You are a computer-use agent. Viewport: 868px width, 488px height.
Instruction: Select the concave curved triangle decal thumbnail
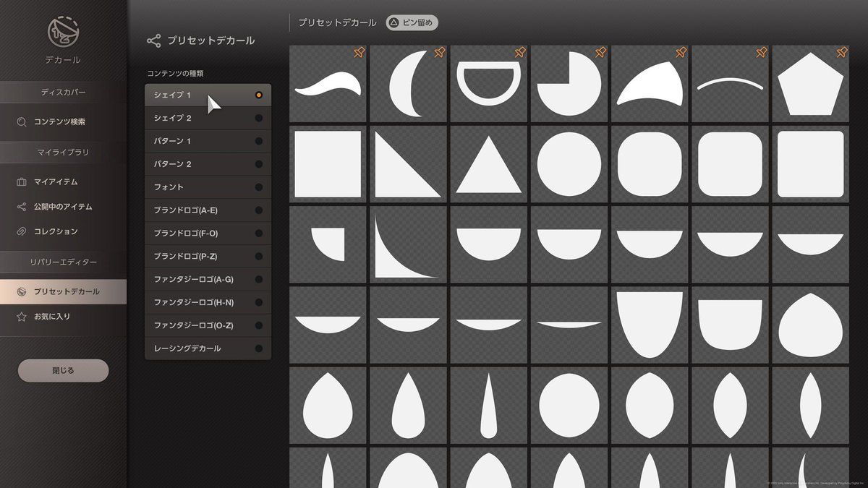point(409,244)
